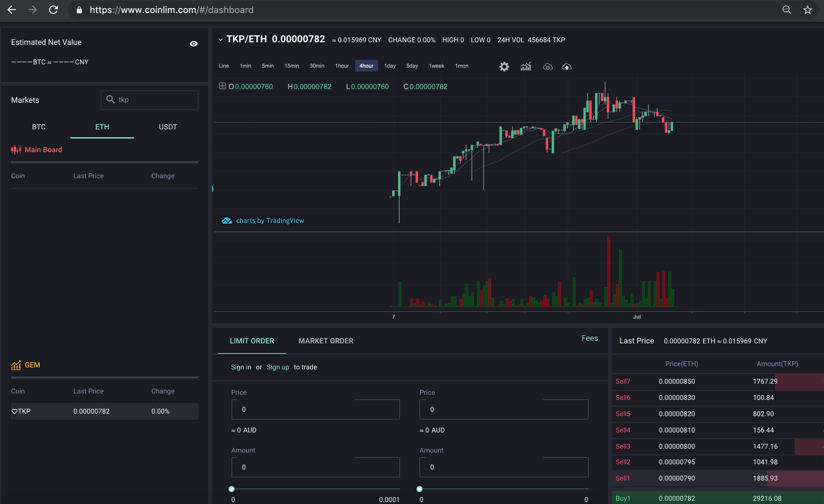Click the cloud save chart icon
The height and width of the screenshot is (504, 824).
point(566,67)
